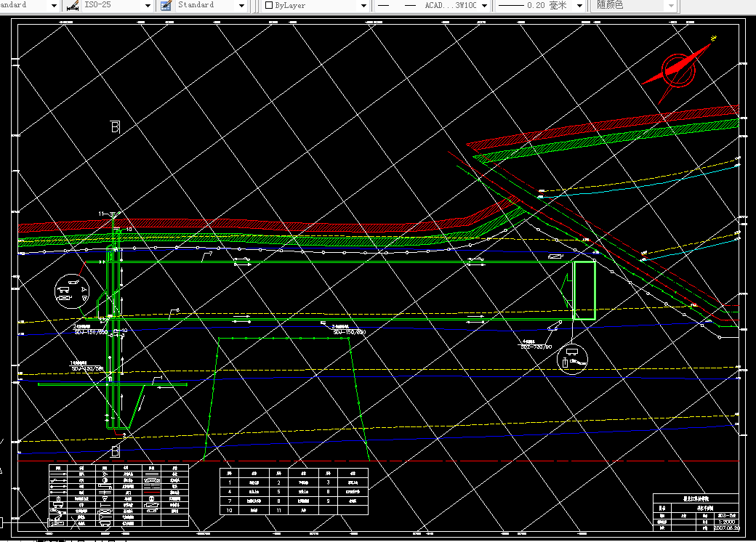Select the right circular detail symbol

click(x=572, y=359)
